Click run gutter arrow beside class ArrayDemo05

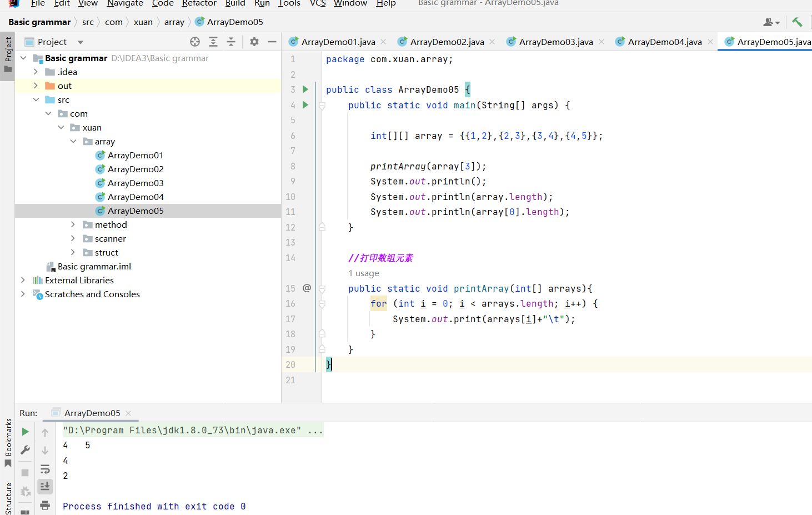305,89
